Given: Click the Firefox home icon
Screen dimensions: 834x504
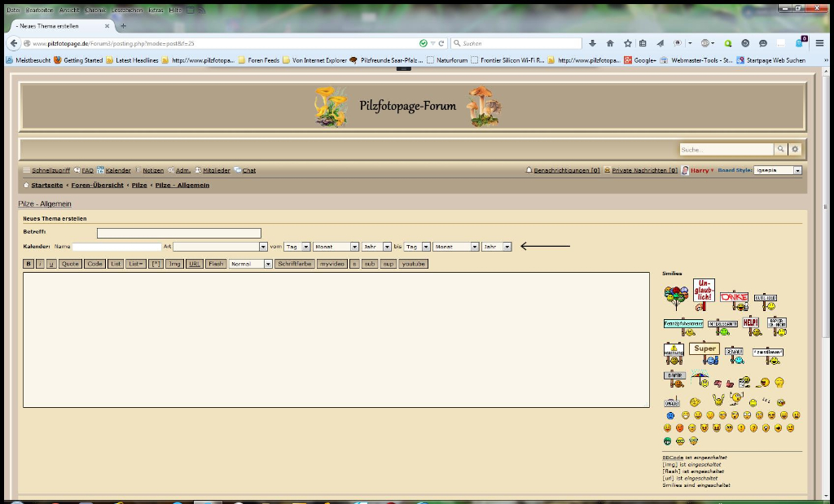Looking at the screenshot, I should (x=610, y=43).
